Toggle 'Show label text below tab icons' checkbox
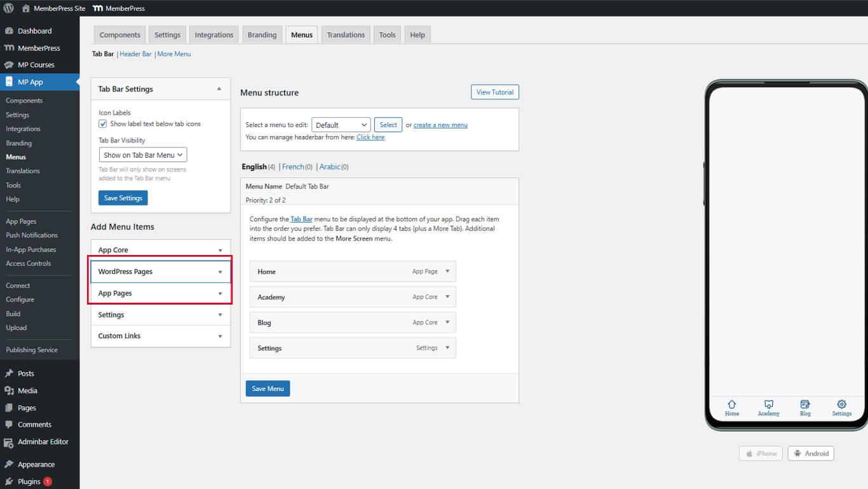Image resolution: width=868 pixels, height=489 pixels. pos(103,124)
